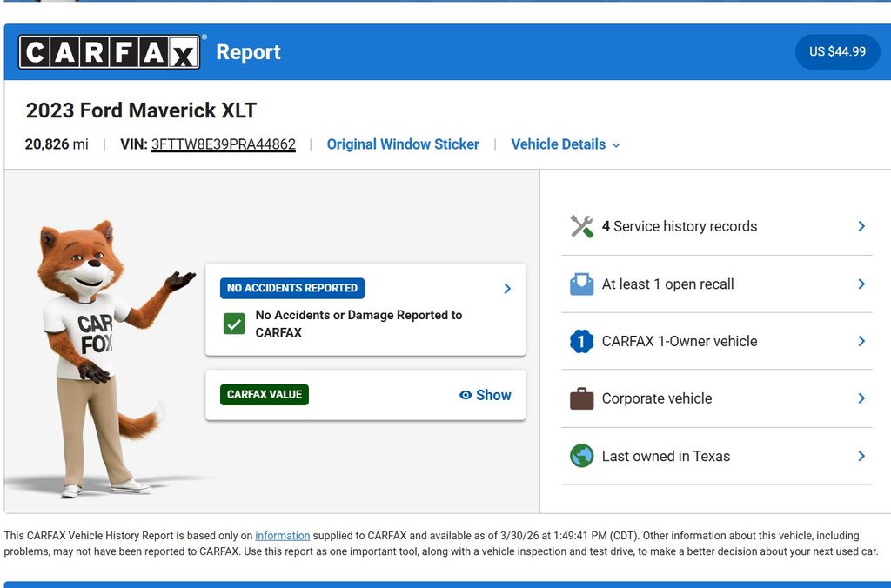Click the eye icon beside Show

[466, 395]
